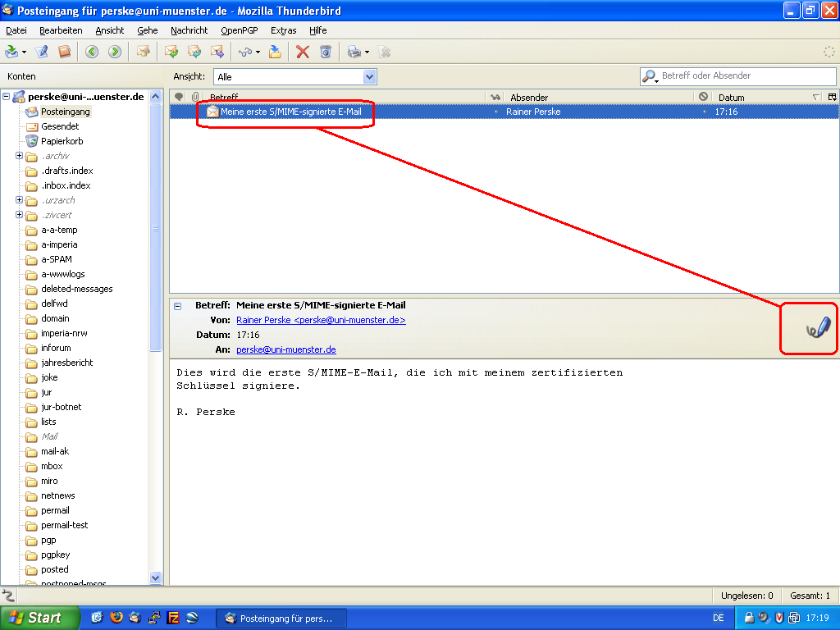Click the sender link Rainer Perske
Viewport: 840px width, 630px height.
pyautogui.click(x=321, y=320)
